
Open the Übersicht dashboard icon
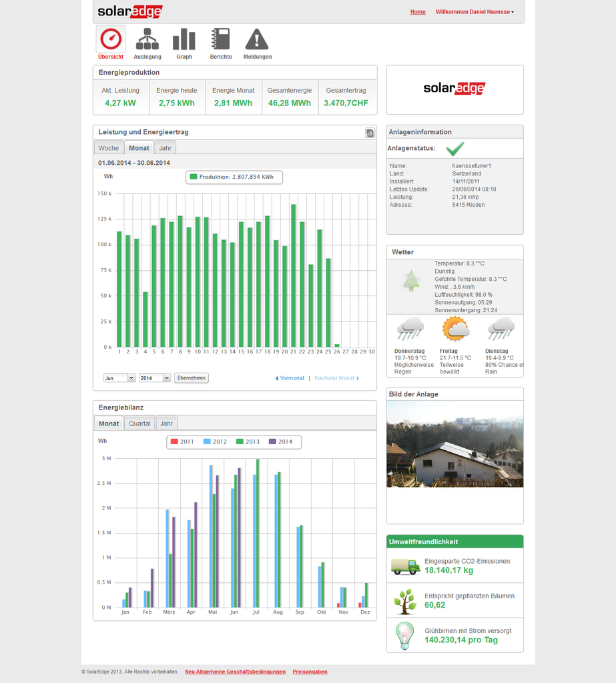(111, 39)
